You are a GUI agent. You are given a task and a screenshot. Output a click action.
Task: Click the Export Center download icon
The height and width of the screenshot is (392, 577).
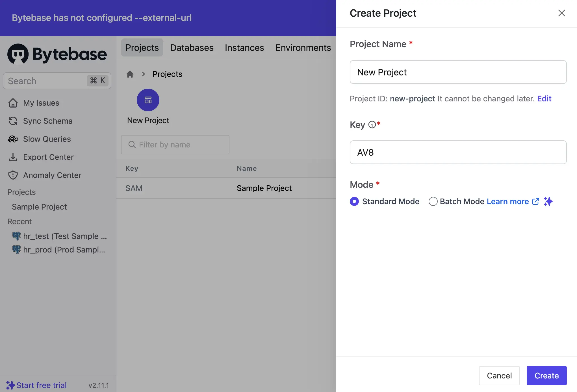coord(13,157)
